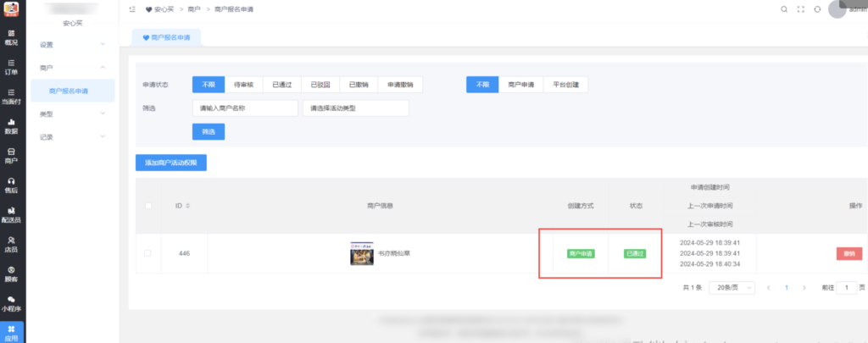868x343 pixels.
Task: Filter by 已驳回 status
Action: [x=320, y=85]
